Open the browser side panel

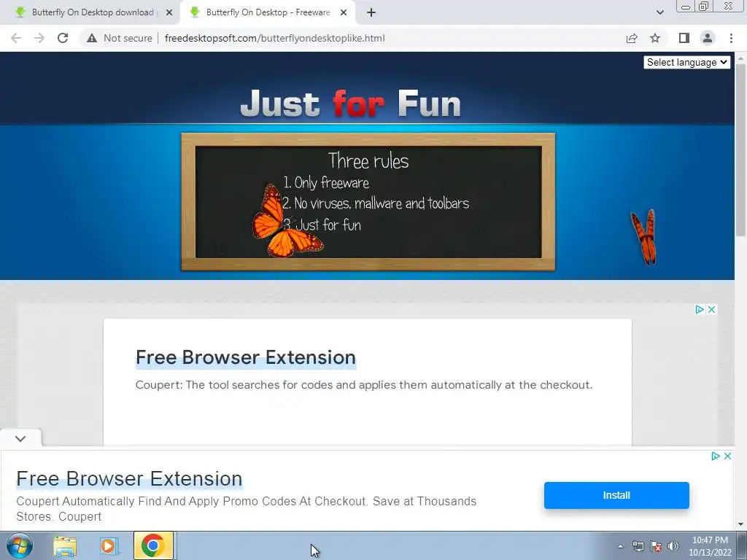coord(684,38)
